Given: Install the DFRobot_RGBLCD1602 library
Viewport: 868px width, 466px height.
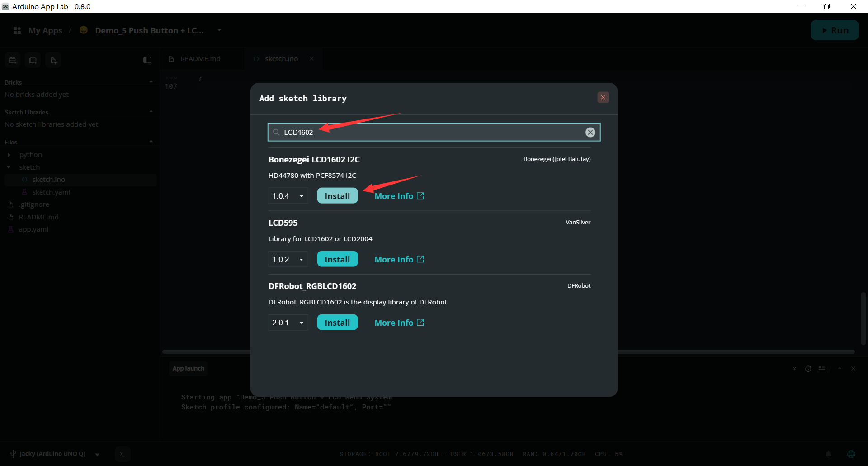Looking at the screenshot, I should point(337,323).
